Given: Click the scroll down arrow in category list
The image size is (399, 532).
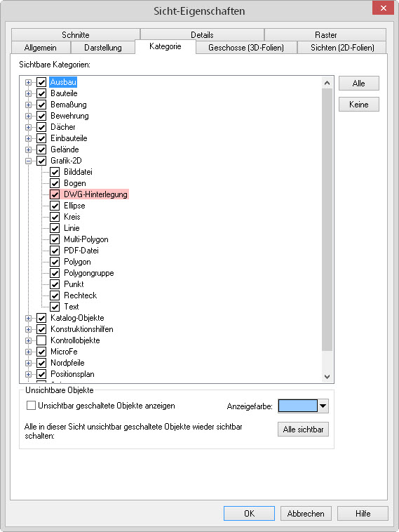Looking at the screenshot, I should click(327, 377).
